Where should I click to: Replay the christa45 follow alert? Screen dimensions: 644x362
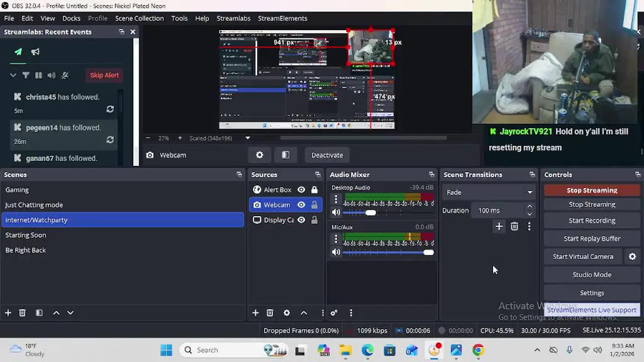pos(110,109)
